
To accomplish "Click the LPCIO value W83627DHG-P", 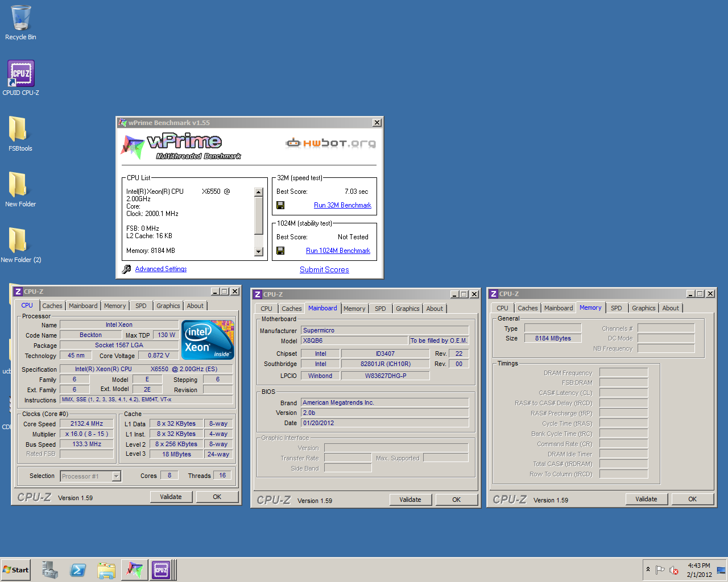I will click(385, 376).
